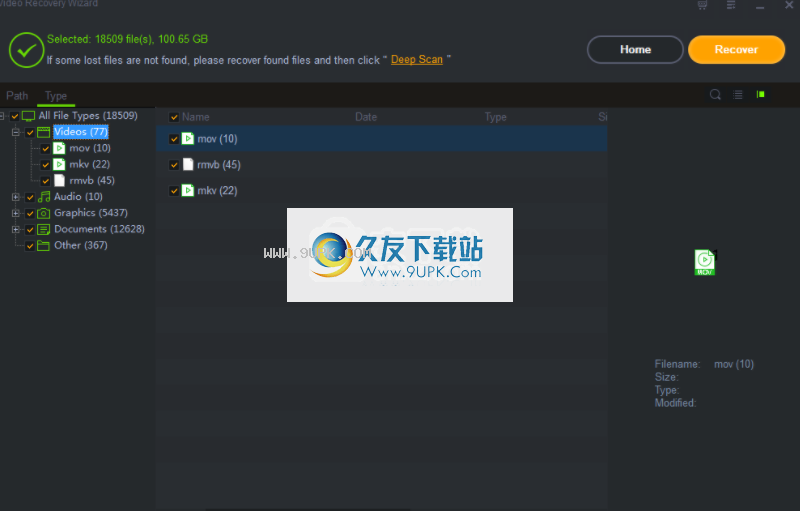Sort by the Date column header
Screen dimensions: 800x511
[x=366, y=117]
